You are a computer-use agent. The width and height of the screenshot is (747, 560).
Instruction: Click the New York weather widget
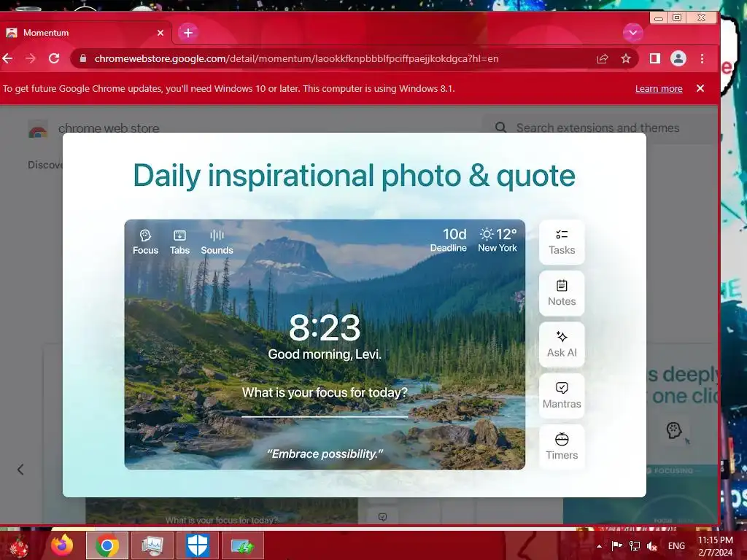pyautogui.click(x=498, y=240)
